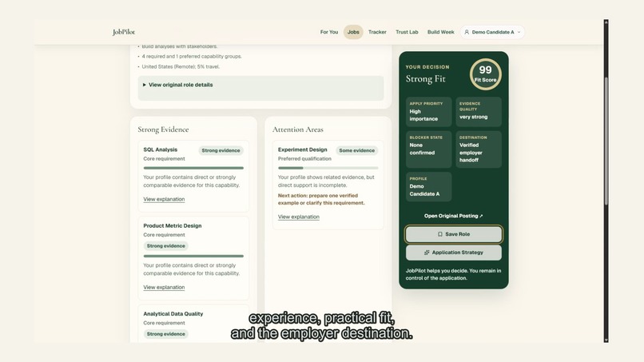Screen dimensions: 644x362
Task: Open the For You tab
Action: point(329,32)
